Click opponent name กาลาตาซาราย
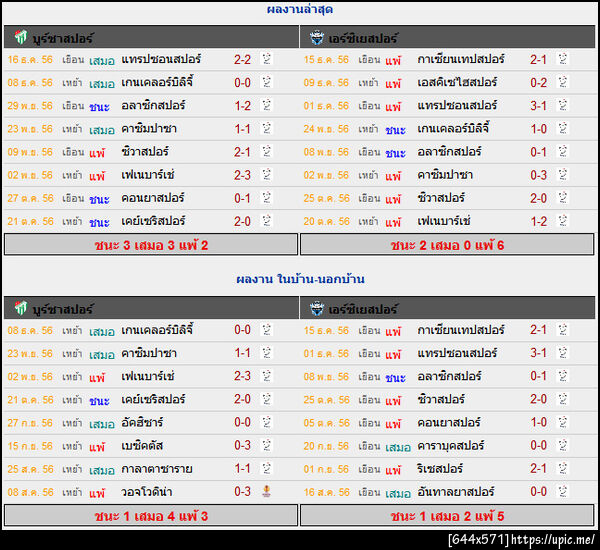Screen dimensions: 600x550 157,469
